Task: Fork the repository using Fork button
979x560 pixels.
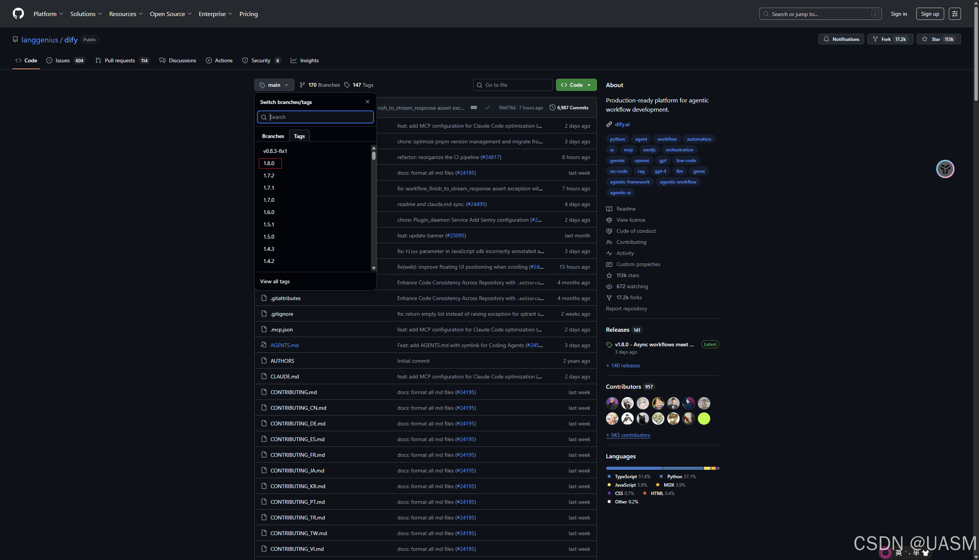Action: point(890,39)
